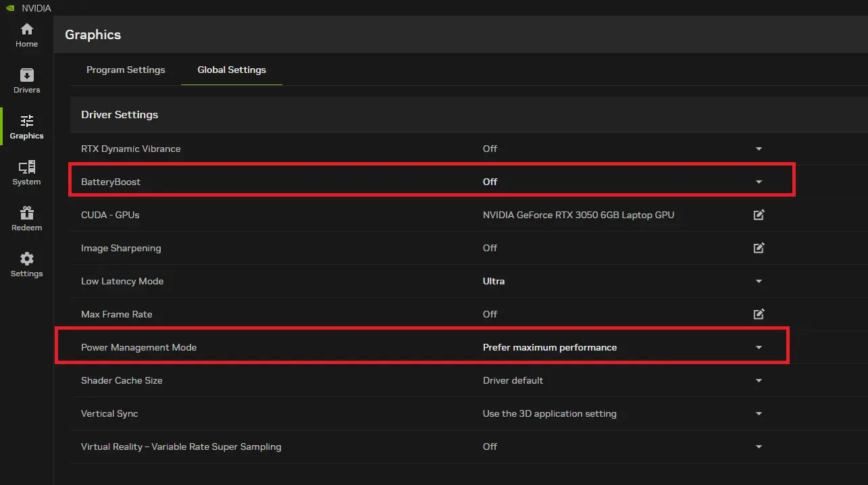Click the Off value for RTX Dynamic Vibrance

coord(490,149)
